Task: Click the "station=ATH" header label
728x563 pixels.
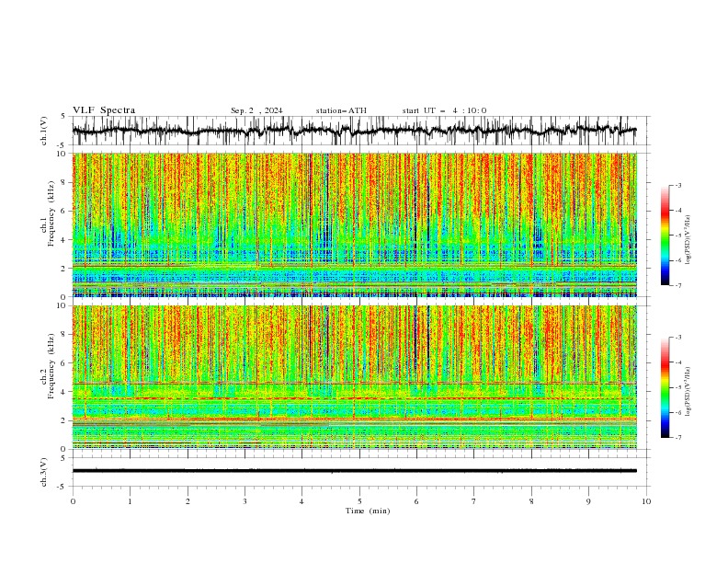Action: point(341,110)
